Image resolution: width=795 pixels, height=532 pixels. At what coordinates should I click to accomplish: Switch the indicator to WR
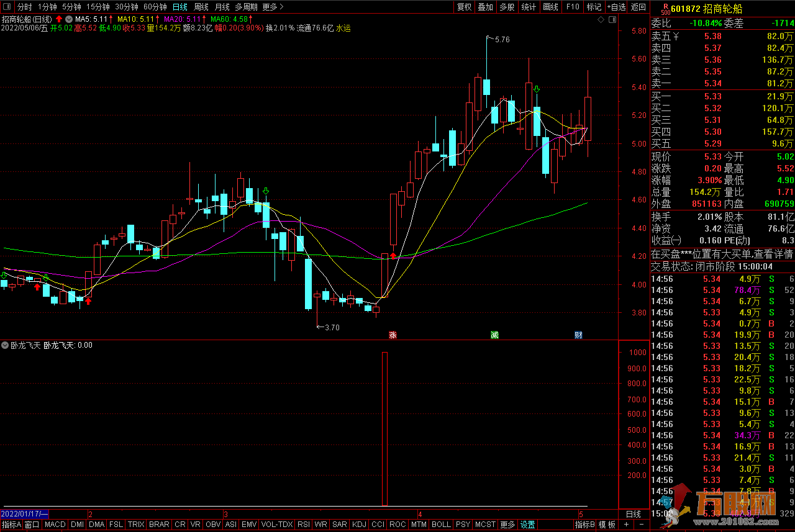321,525
